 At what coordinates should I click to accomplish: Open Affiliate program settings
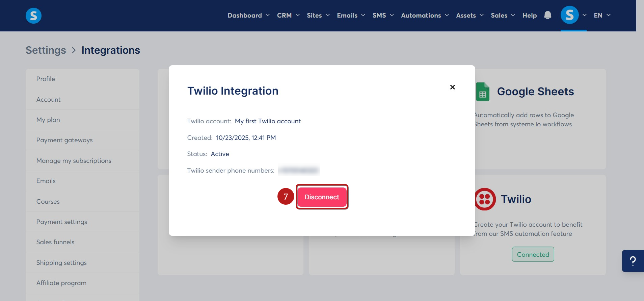pyautogui.click(x=82, y=283)
